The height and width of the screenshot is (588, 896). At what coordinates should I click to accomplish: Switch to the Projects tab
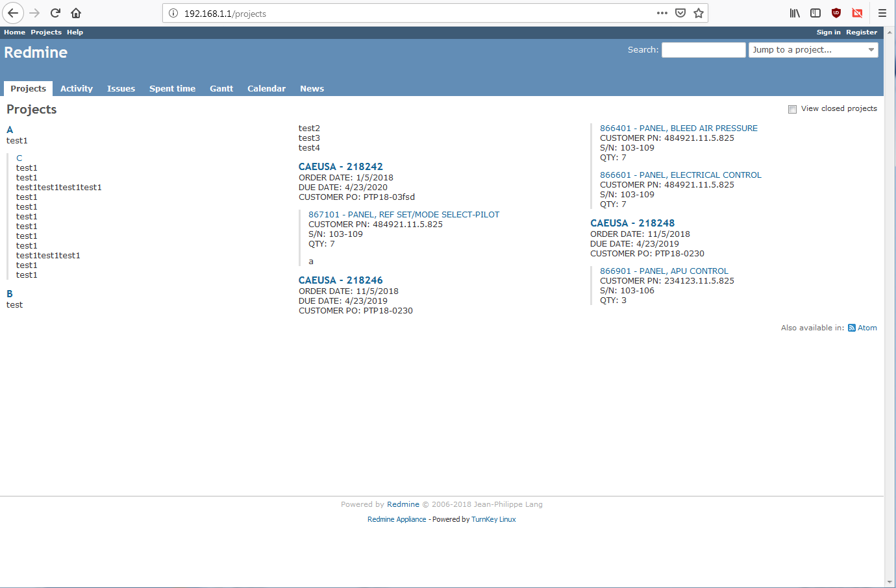29,88
